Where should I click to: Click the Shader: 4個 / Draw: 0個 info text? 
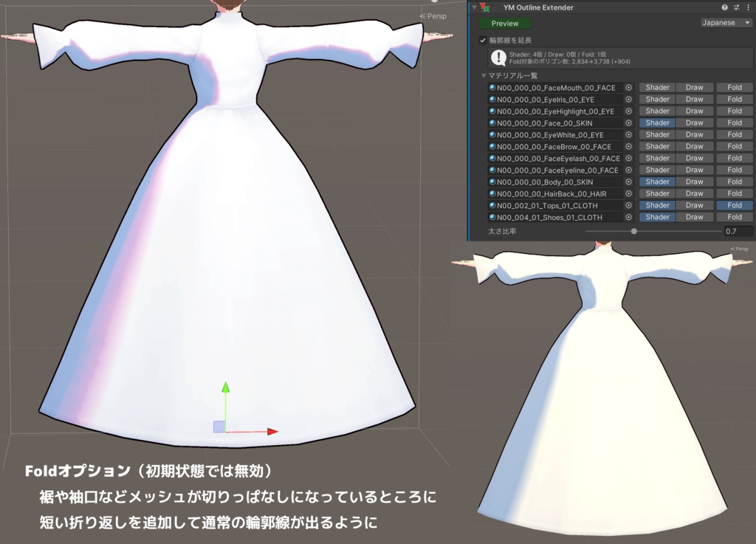pyautogui.click(x=557, y=55)
